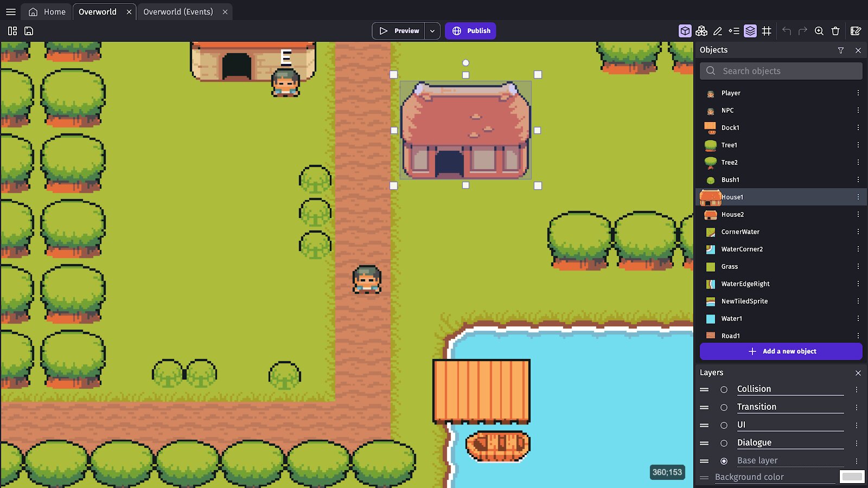This screenshot has height=488, width=868.
Task: Open the Transition layer options menu
Action: (857, 407)
